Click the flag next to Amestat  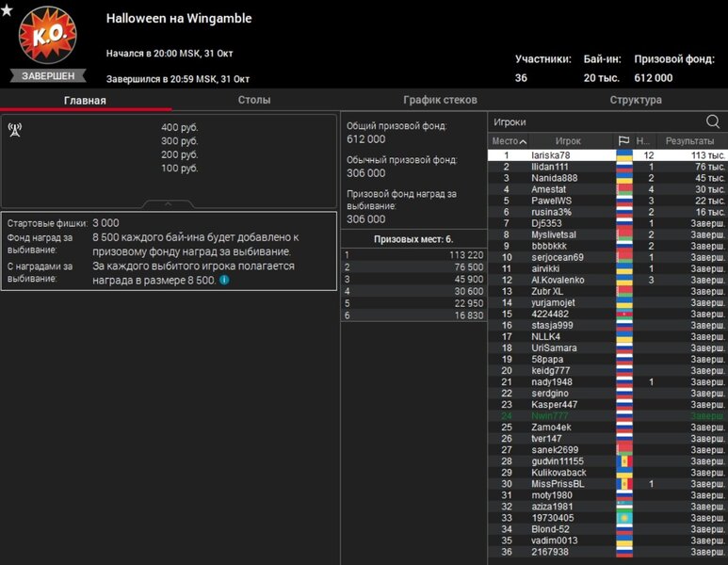[623, 189]
